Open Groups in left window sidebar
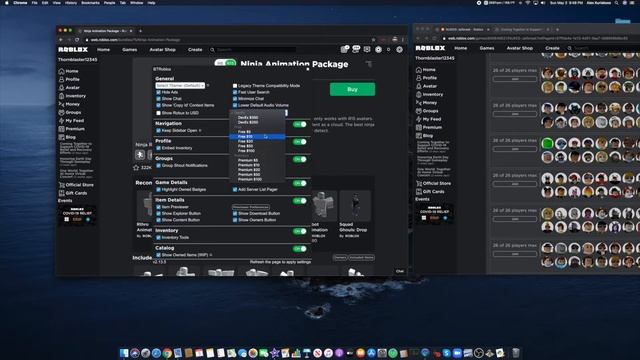This screenshot has width=640, height=360. 70,112
